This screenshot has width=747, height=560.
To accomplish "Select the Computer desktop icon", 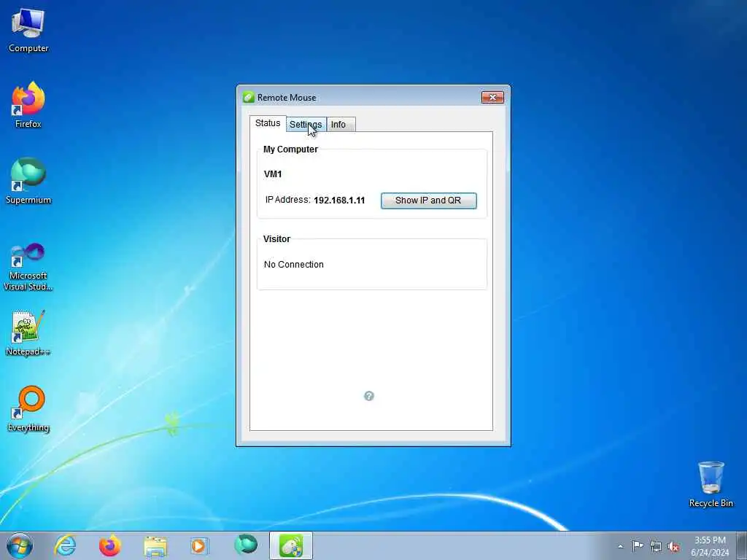I will [28, 31].
